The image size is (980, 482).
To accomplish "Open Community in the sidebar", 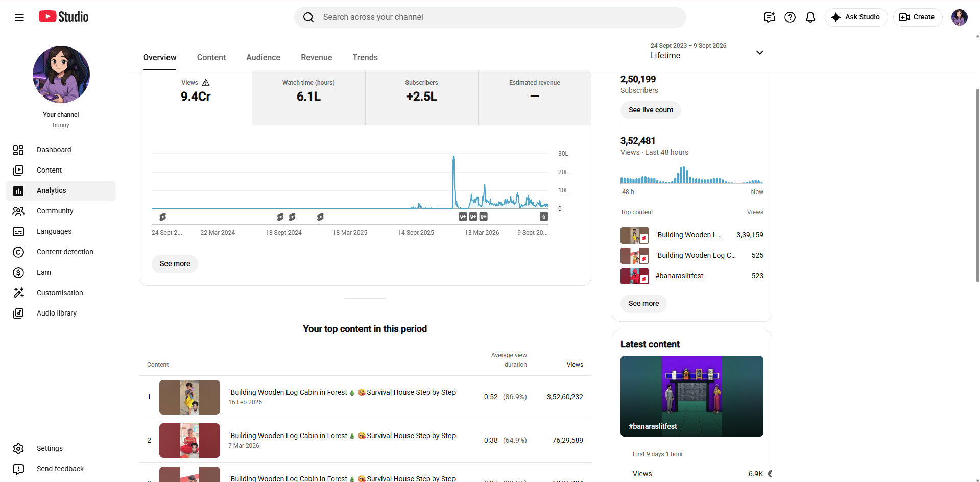I will tap(61, 211).
